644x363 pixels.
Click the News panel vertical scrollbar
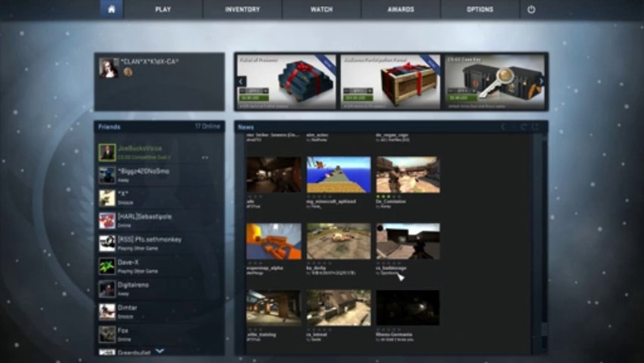(x=544, y=245)
